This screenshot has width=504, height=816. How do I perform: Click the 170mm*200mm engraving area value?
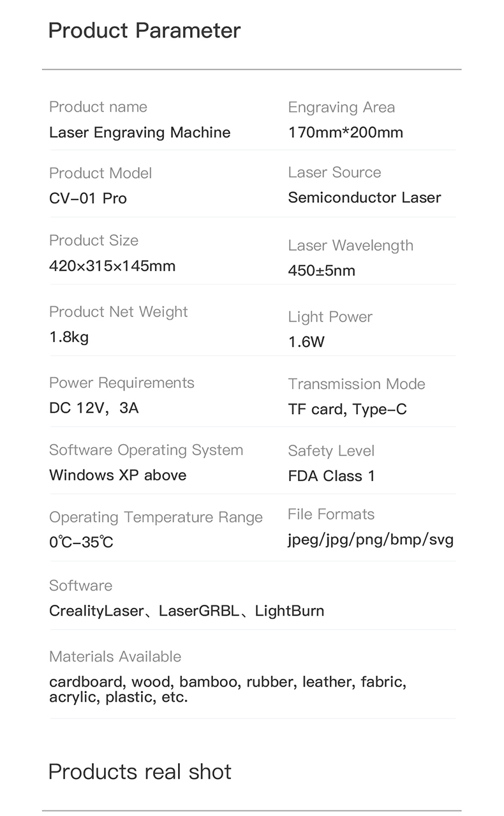(346, 133)
